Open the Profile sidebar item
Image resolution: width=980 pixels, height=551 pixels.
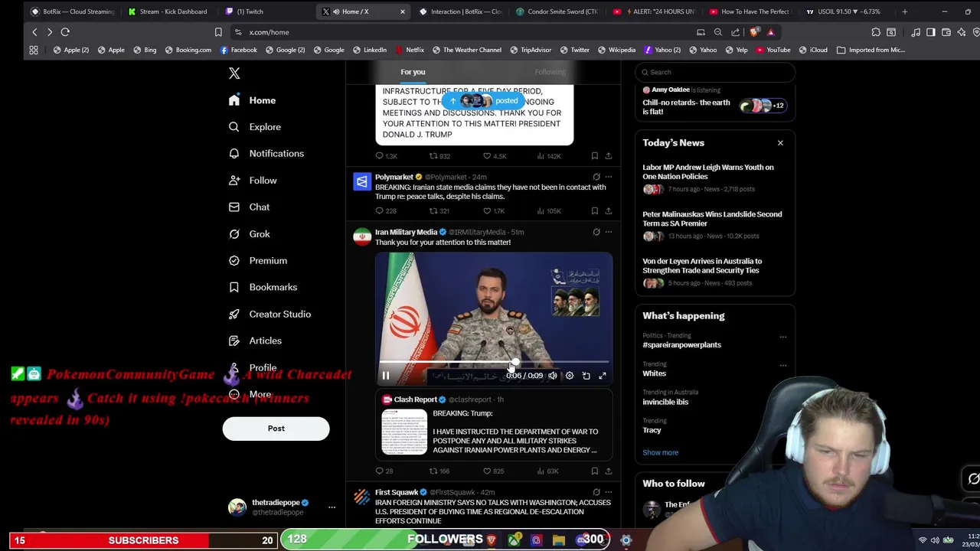click(252, 367)
